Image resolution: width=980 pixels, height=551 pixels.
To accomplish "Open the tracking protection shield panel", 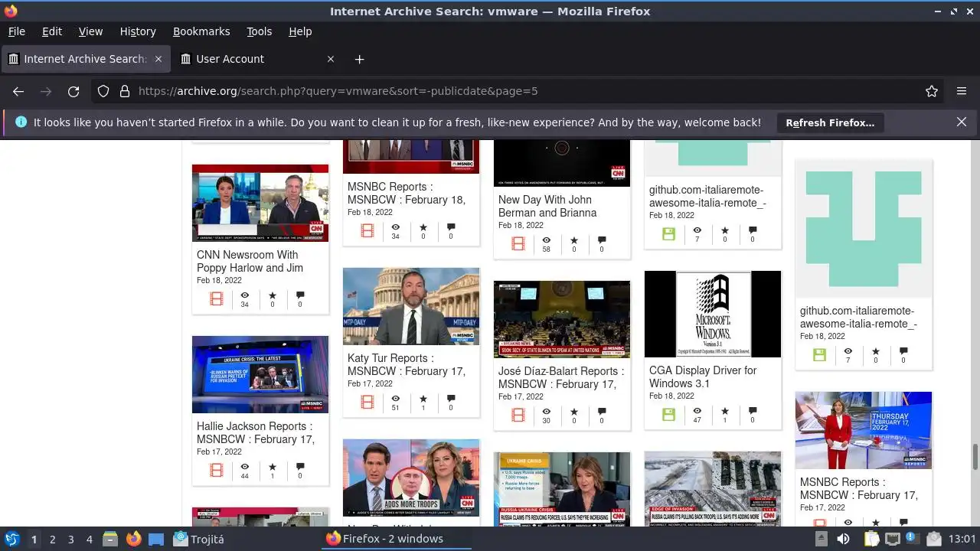I will point(103,91).
